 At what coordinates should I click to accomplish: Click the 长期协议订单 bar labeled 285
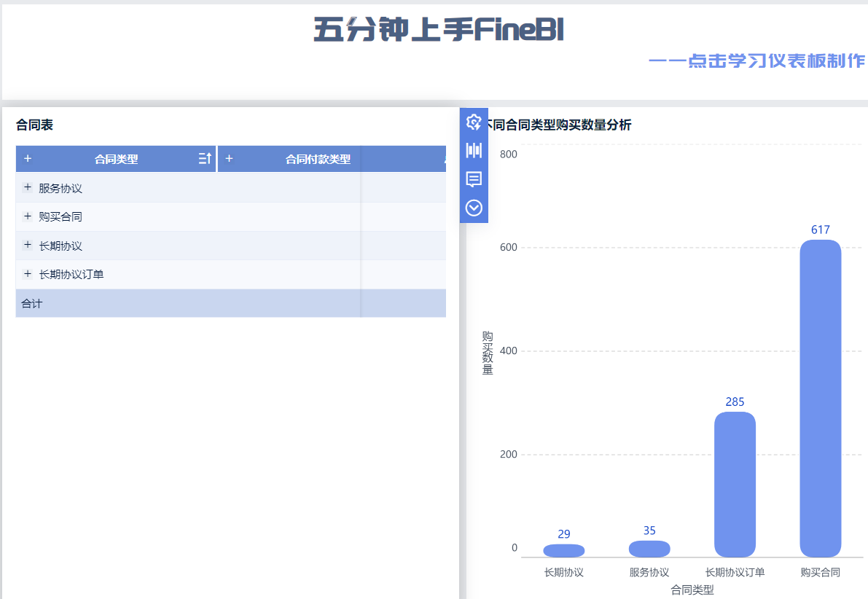[735, 485]
